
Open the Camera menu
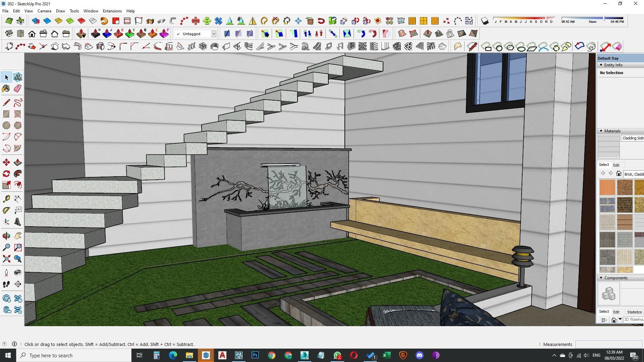pos(44,11)
